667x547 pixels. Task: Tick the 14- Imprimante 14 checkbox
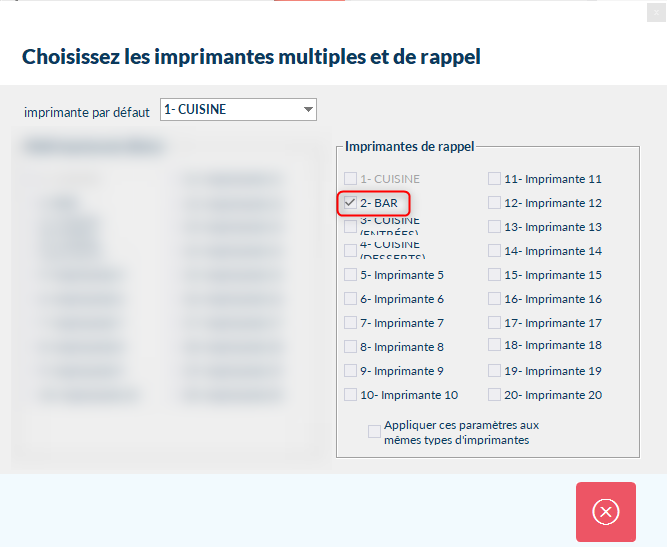pos(494,251)
